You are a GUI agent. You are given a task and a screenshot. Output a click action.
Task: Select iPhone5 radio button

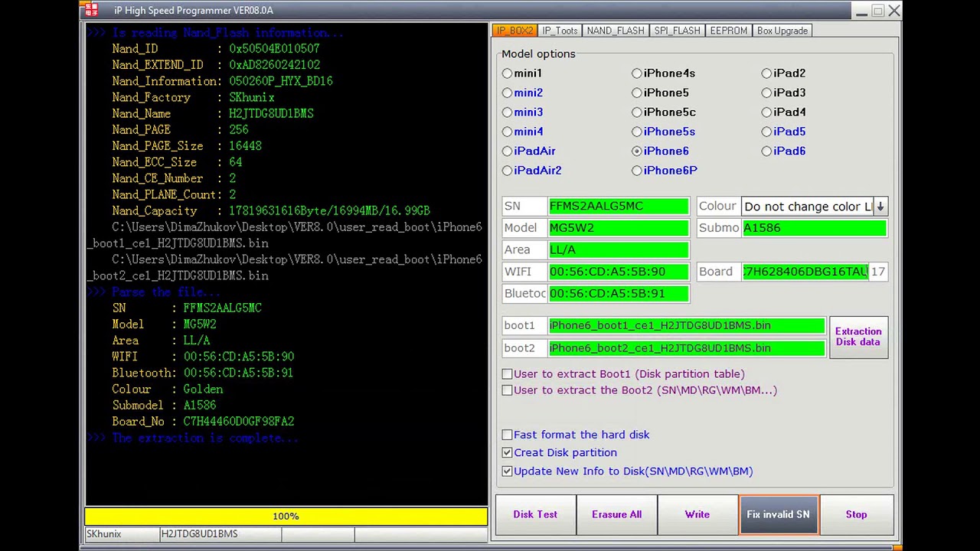[637, 93]
